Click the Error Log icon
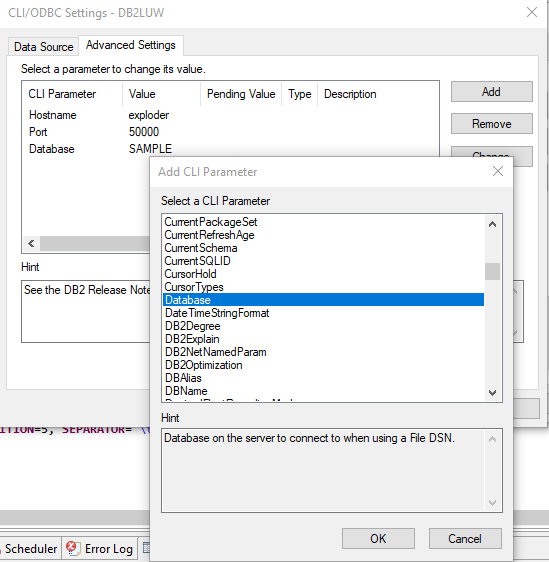Viewport: 549px width, 562px height. [x=73, y=548]
